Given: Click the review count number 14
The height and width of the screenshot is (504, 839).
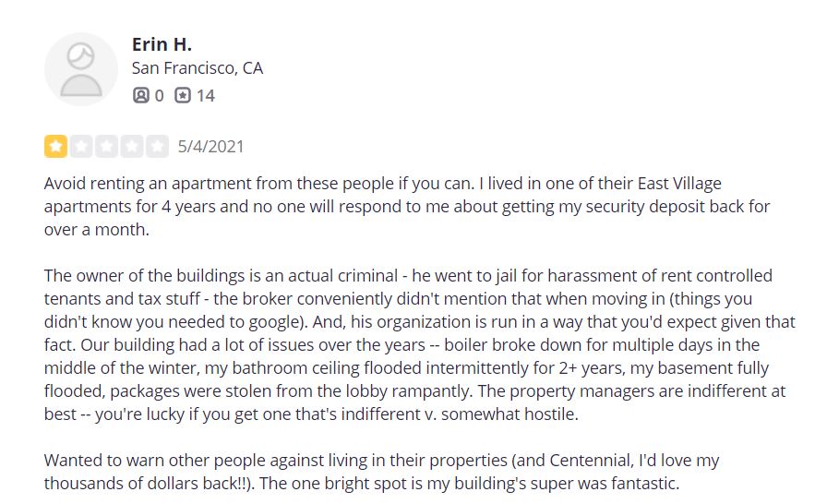Looking at the screenshot, I should point(206,95).
